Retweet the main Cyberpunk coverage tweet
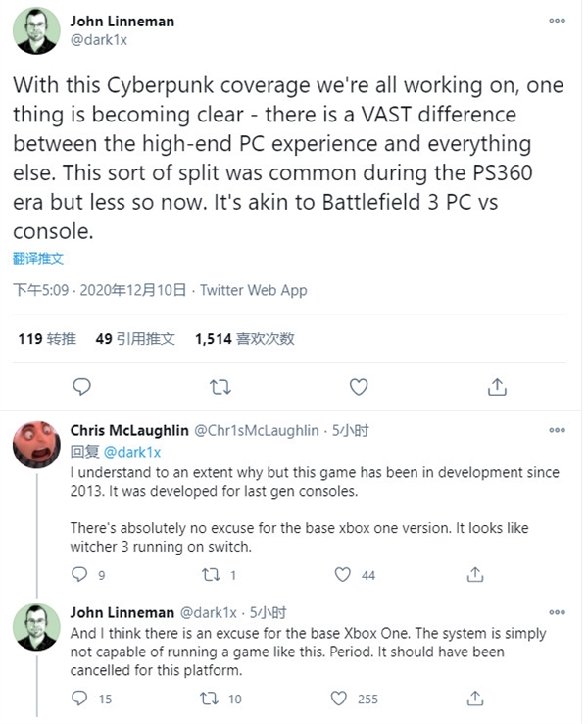This screenshot has width=588, height=724. [220, 387]
